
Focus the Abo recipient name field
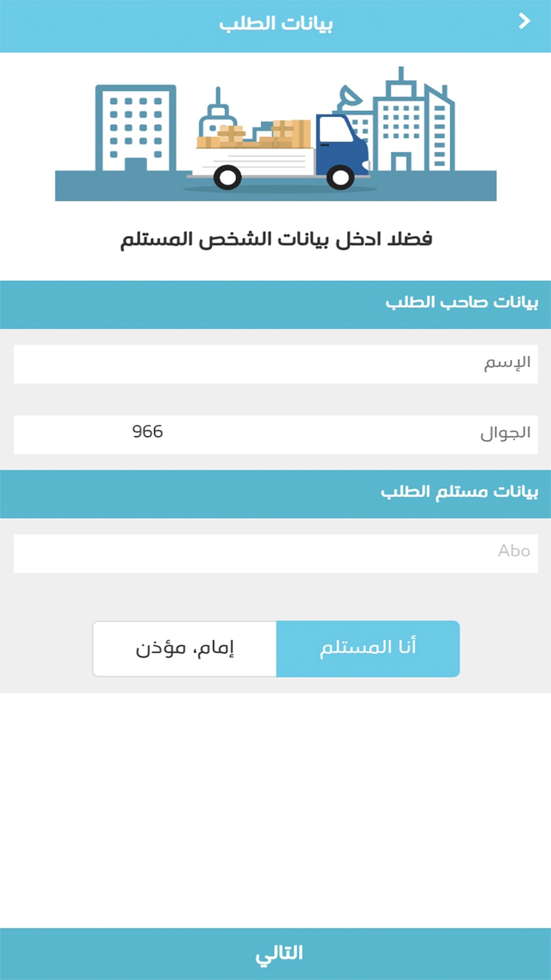(x=275, y=553)
